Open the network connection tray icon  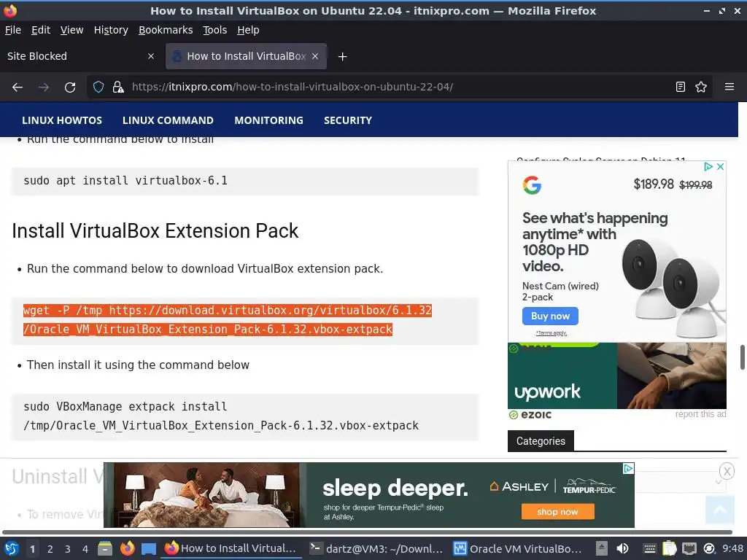click(689, 548)
